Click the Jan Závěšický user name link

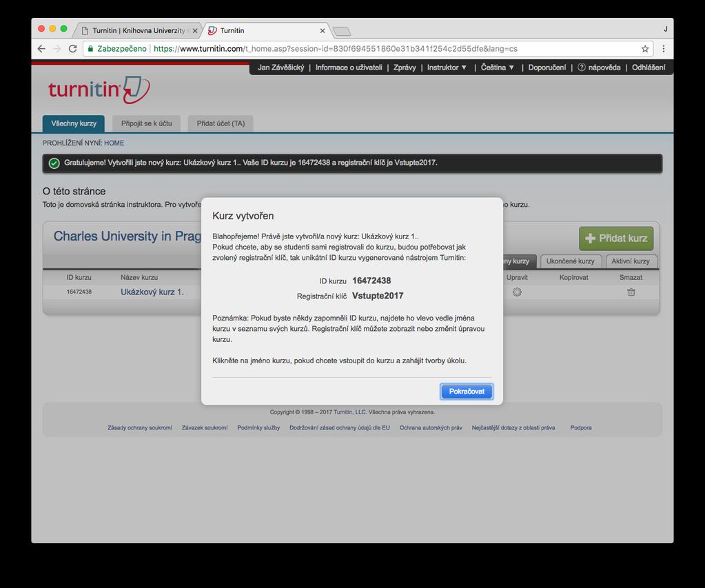point(280,68)
